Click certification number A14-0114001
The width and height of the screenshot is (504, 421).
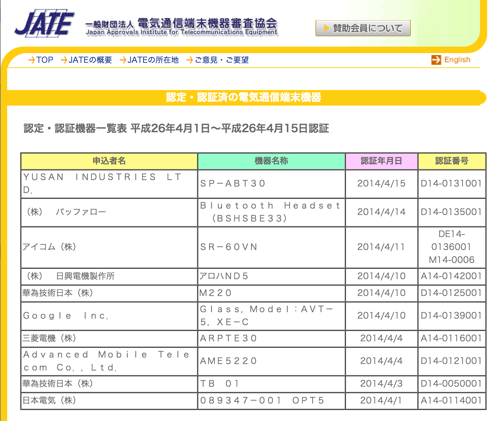tap(452, 401)
